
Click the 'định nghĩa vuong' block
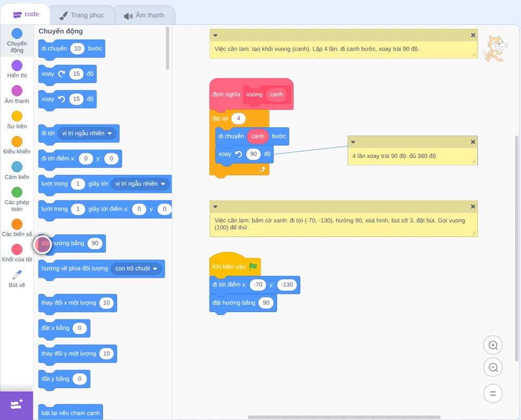click(227, 94)
